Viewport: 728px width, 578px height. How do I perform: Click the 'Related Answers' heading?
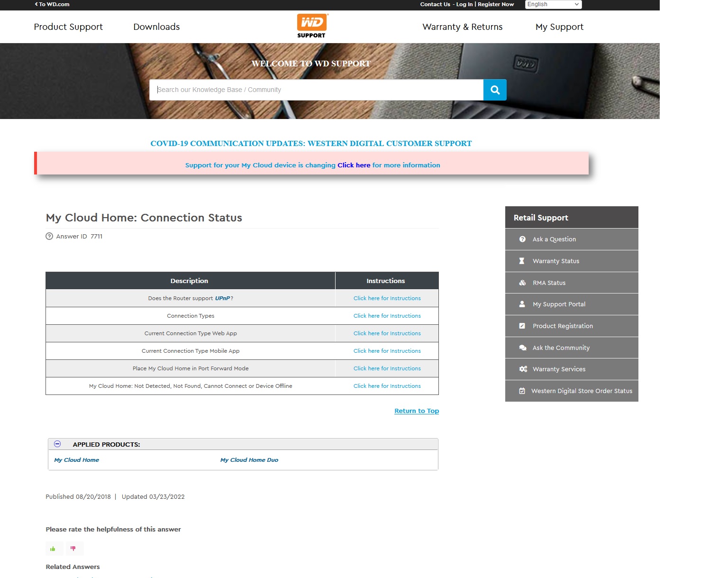tap(73, 567)
